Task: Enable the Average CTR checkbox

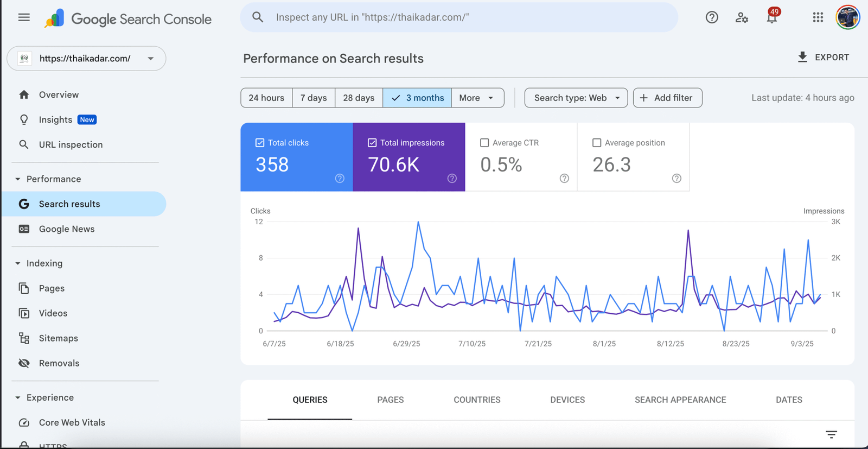Action: [484, 143]
